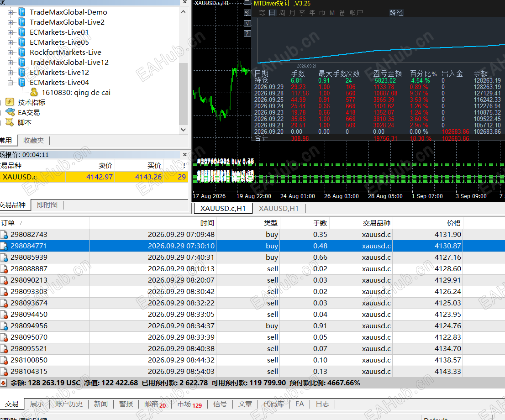Select the EA交易 expert advisors icon
505x420 pixels.
[x=10, y=112]
